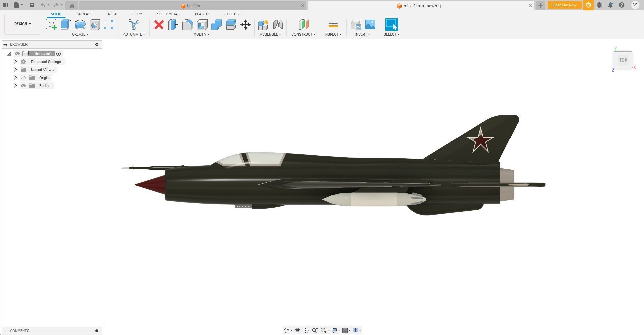The image size is (644, 335).
Task: Hide the Bodies folder
Action: tap(23, 86)
